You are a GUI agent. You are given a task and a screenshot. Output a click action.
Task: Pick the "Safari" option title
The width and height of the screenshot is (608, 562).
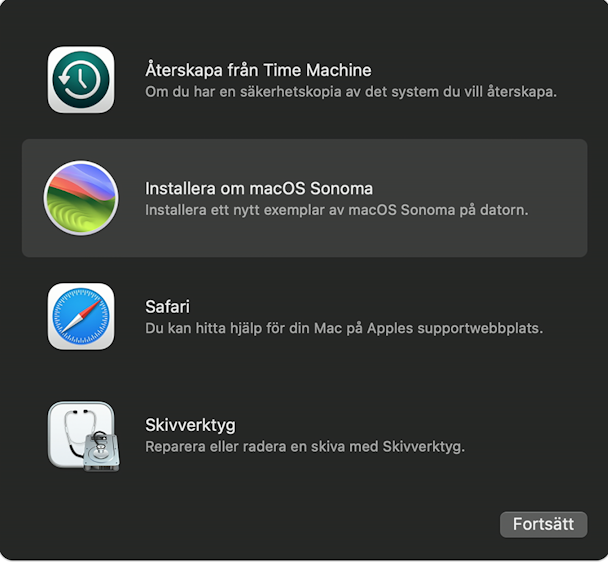click(x=168, y=307)
